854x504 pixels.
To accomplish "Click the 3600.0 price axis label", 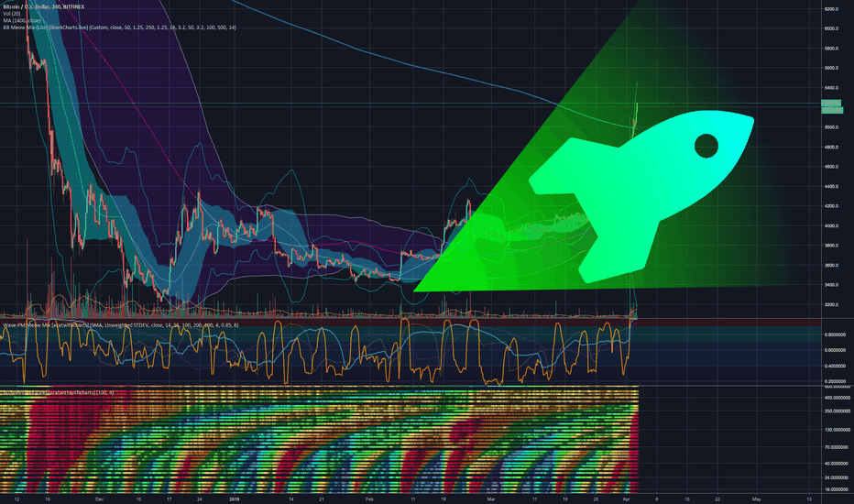I will pyautogui.click(x=831, y=266).
